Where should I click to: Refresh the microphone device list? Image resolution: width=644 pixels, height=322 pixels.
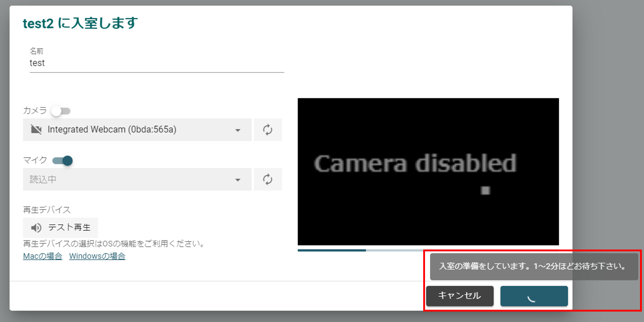268,180
